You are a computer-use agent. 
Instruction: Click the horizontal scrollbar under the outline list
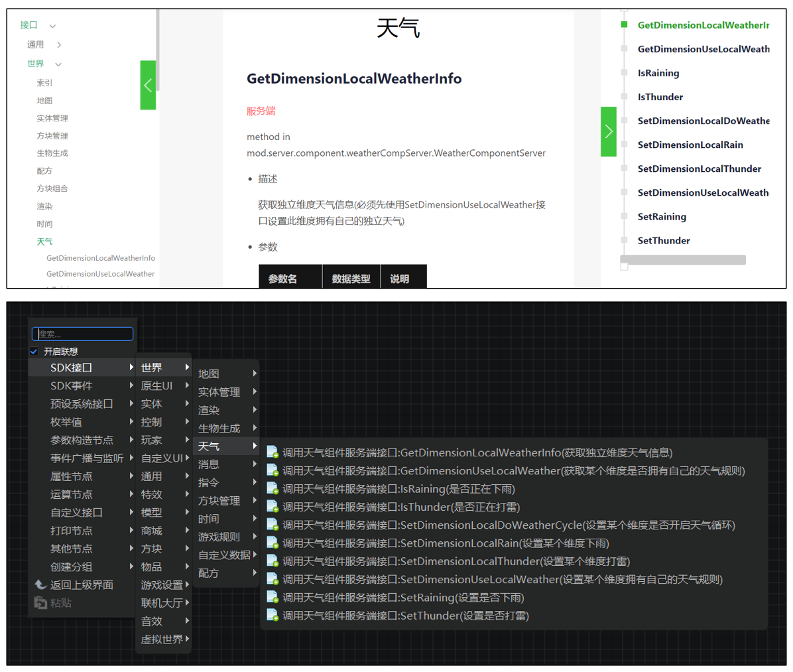[x=683, y=259]
